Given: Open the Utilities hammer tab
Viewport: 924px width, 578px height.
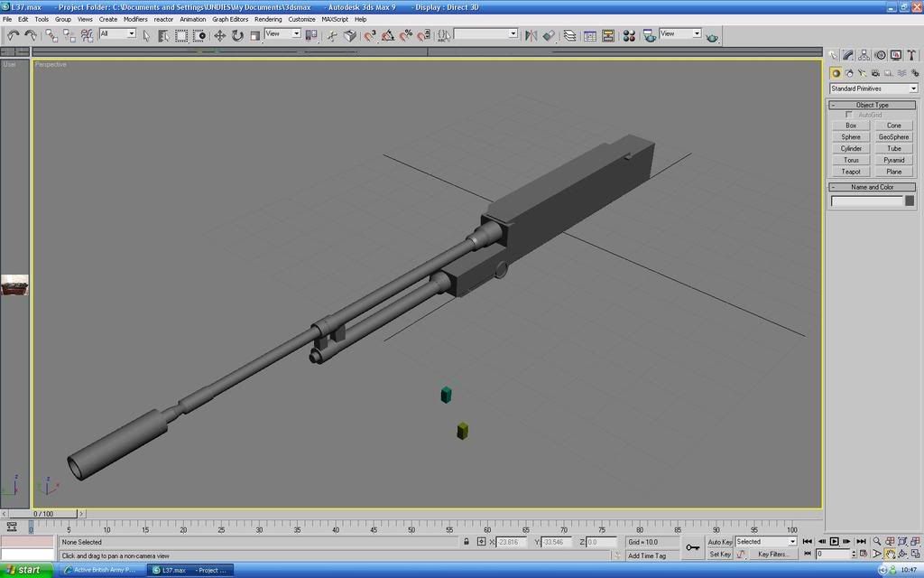Looking at the screenshot, I should pyautogui.click(x=912, y=55).
